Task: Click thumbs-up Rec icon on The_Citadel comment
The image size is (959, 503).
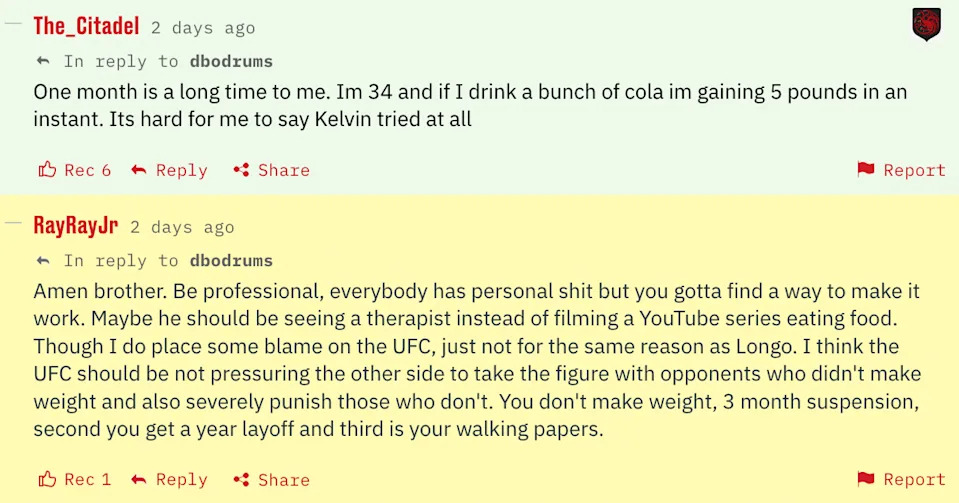Action: [x=47, y=170]
